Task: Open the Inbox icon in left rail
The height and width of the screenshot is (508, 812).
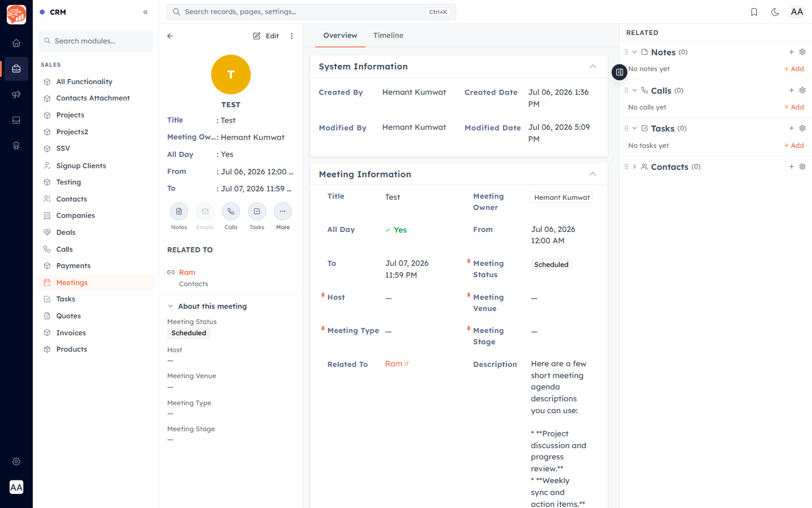Action: 16,120
